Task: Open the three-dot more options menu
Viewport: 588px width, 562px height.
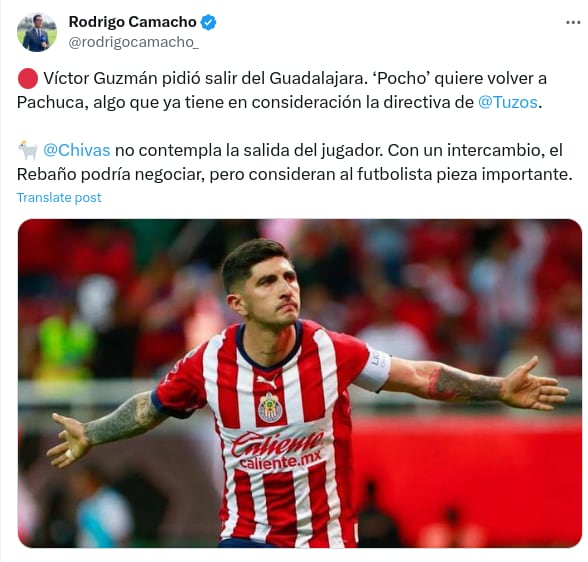Action: pos(573,23)
